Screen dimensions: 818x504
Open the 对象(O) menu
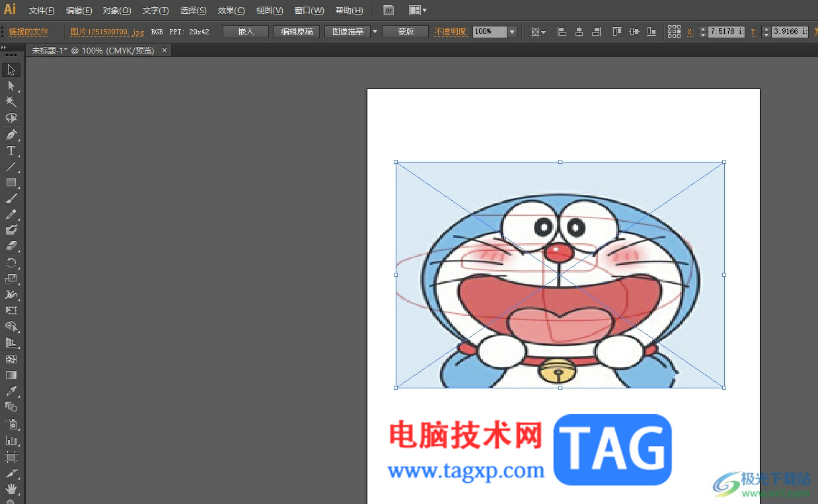[x=117, y=11]
